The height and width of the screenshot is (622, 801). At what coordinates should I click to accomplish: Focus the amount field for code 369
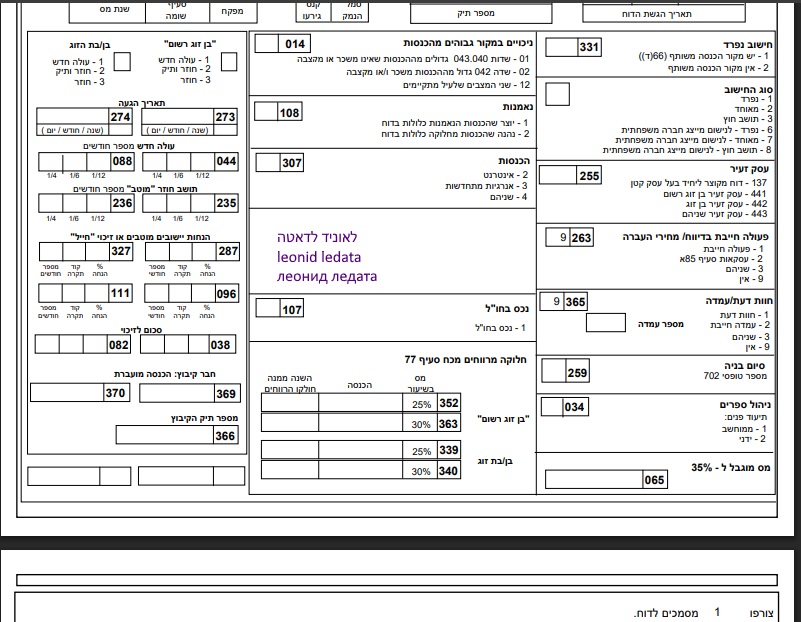point(177,393)
